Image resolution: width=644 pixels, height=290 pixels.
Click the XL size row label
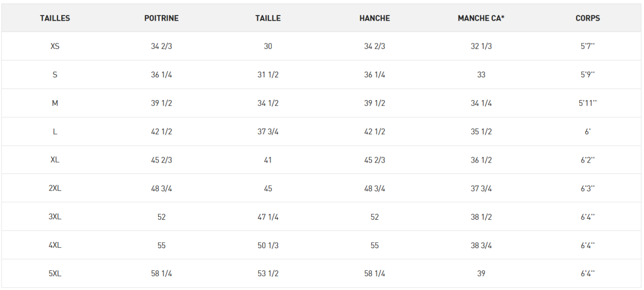pos(55,160)
